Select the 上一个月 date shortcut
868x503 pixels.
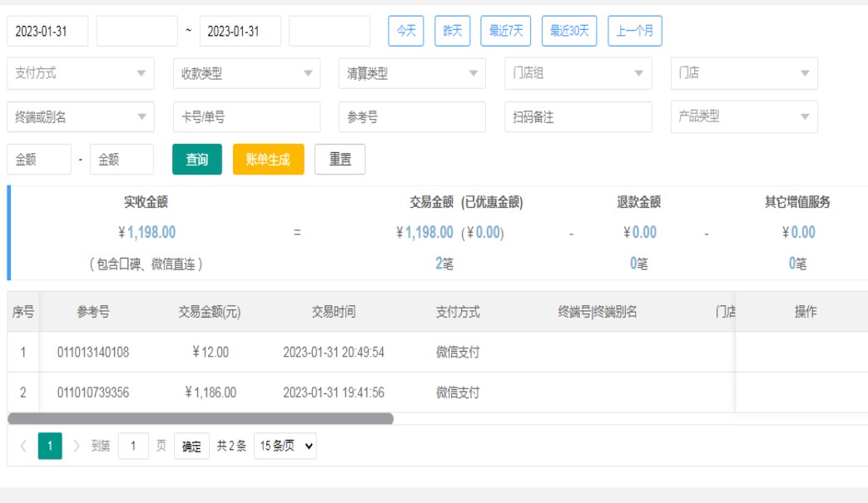tap(634, 31)
